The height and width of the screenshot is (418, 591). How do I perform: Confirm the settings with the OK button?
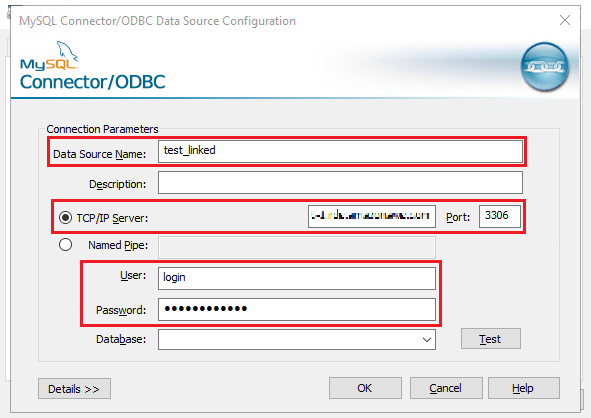coord(365,388)
